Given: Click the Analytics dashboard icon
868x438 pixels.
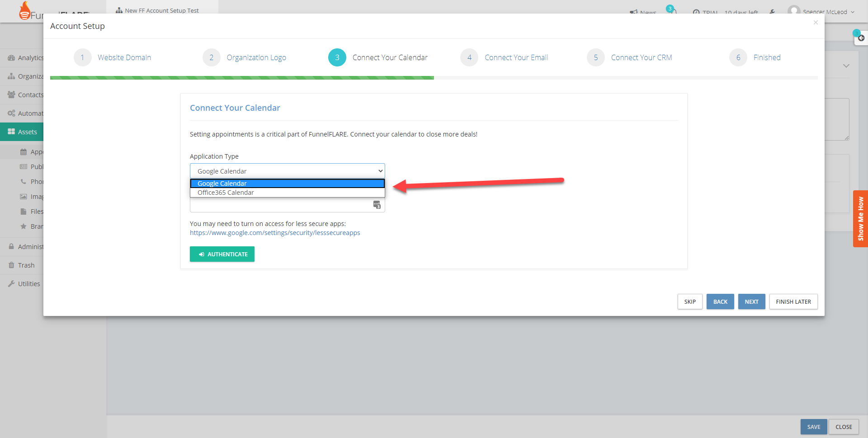Looking at the screenshot, I should point(11,58).
